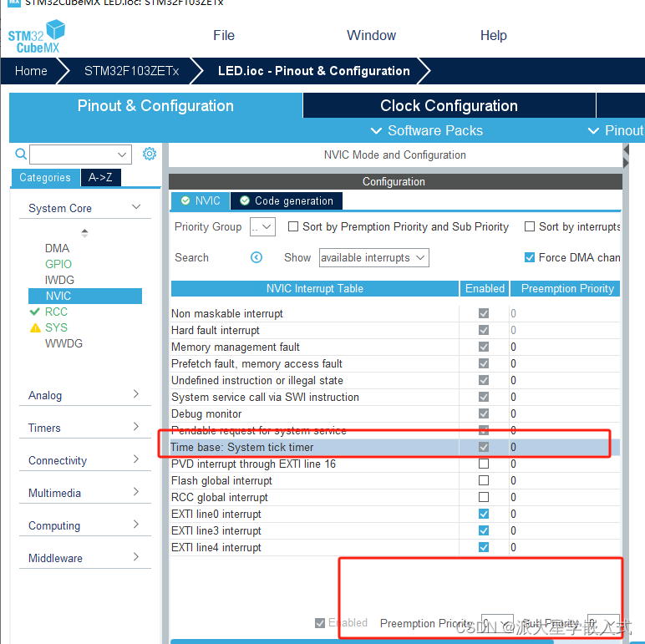
Task: Select Debug monitor row
Action: (395, 413)
